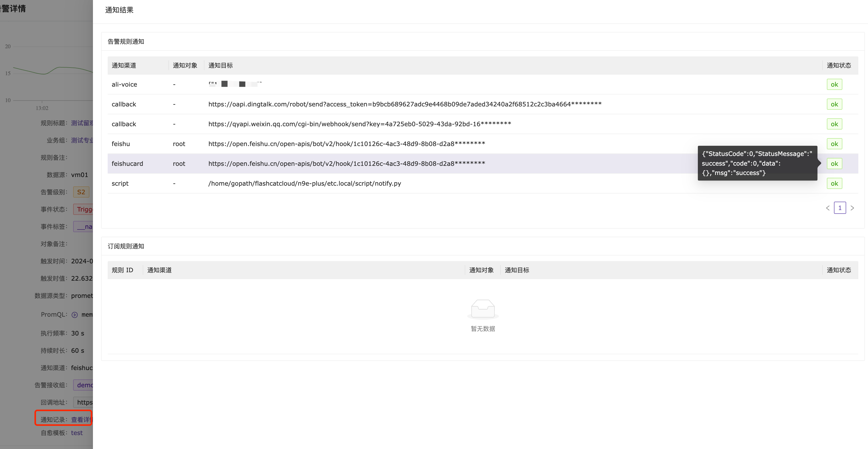
Task: Click the feishucard channel cell
Action: [127, 164]
